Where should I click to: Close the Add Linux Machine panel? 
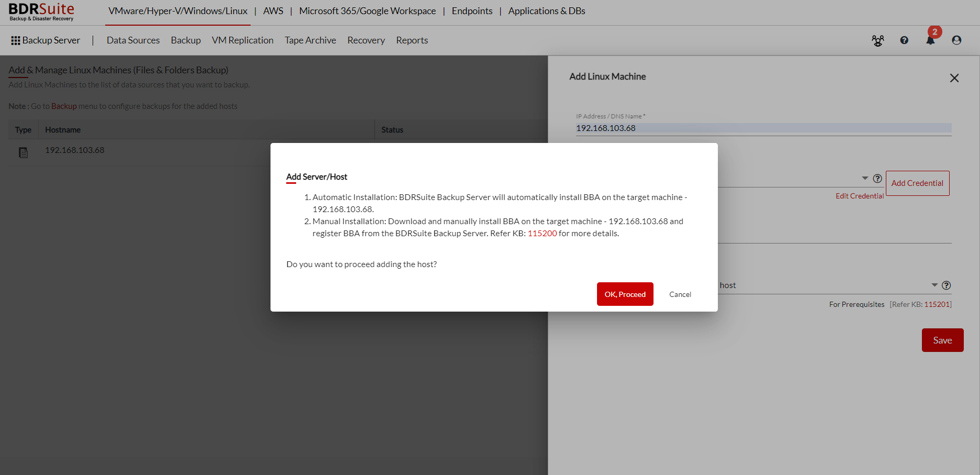click(954, 78)
